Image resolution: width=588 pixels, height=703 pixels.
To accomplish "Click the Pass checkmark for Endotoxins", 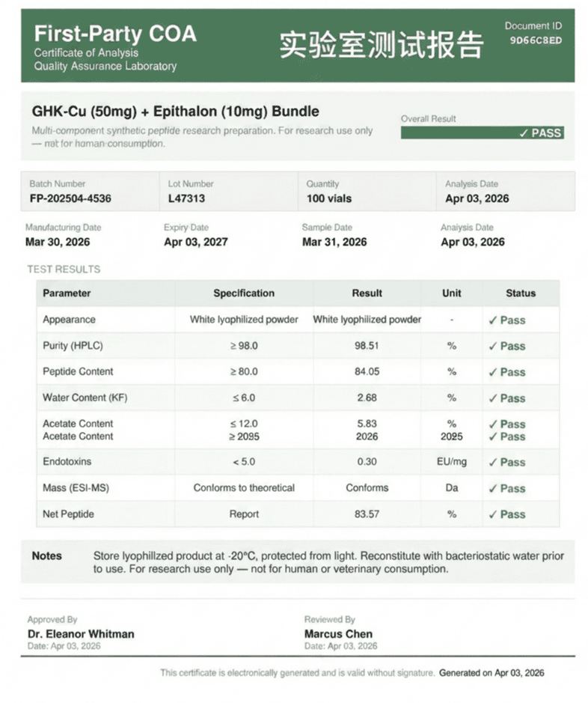I will click(x=506, y=462).
